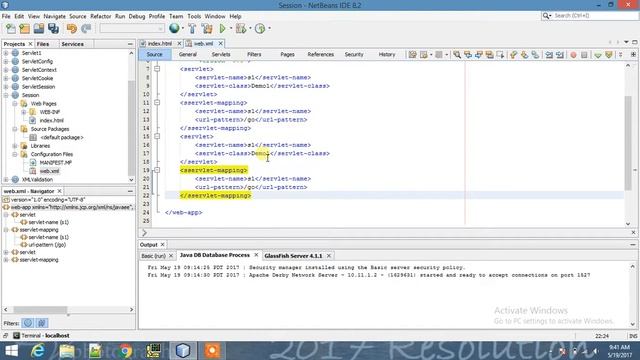Click the Open Project toolbar icon
This screenshot has height=360, width=640.
point(39,29)
